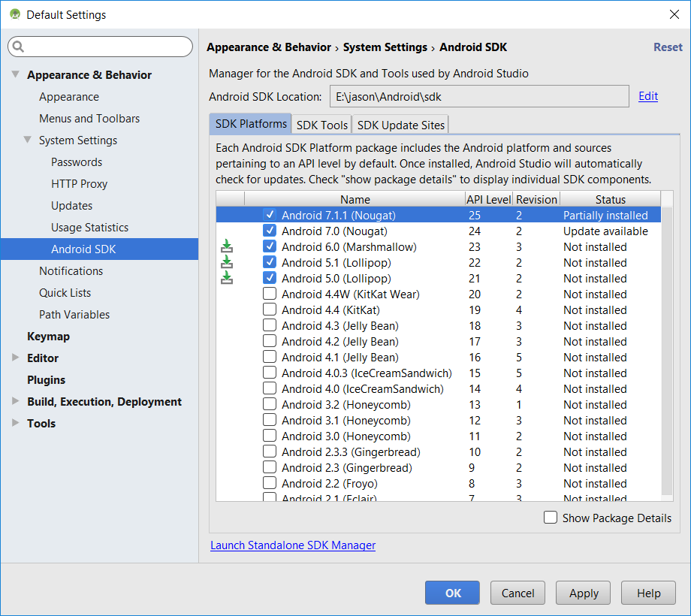Image resolution: width=691 pixels, height=616 pixels.
Task: Select Appearance in settings tree
Action: coord(69,96)
